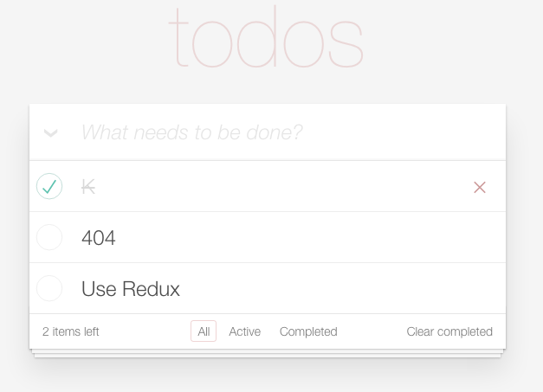Open the Completed filter
This screenshot has width=543, height=392.
pos(308,331)
